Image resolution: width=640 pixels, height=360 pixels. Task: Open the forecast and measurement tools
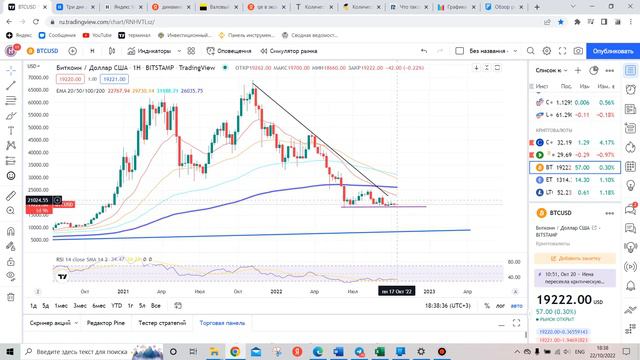click(11, 161)
